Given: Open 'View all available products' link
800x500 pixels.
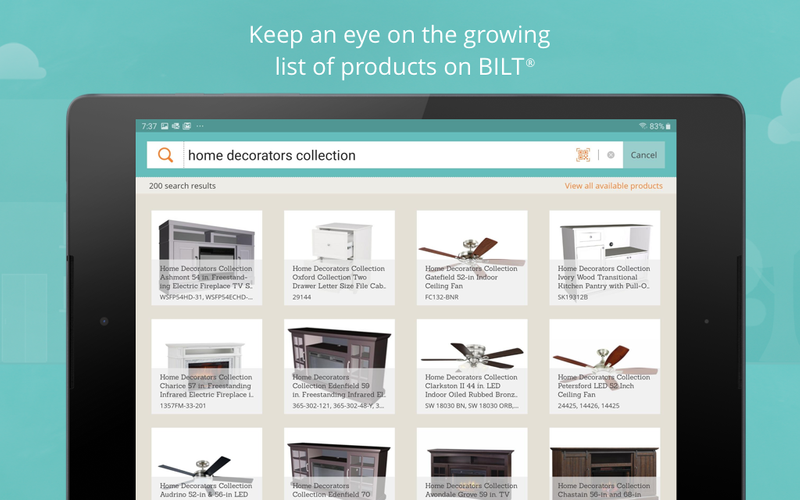Looking at the screenshot, I should coord(613,186).
